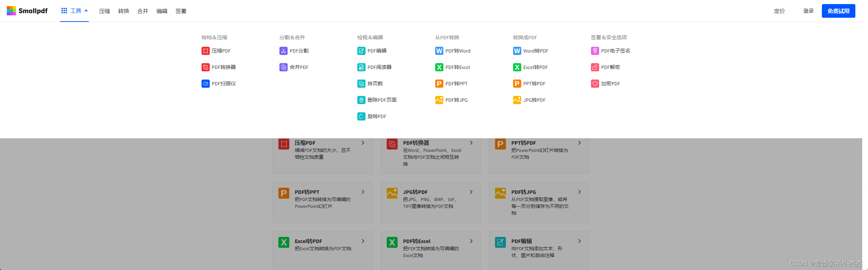Choose 删除PDF页面 text in menu
Image resolution: width=868 pixels, height=270 pixels.
(x=382, y=100)
